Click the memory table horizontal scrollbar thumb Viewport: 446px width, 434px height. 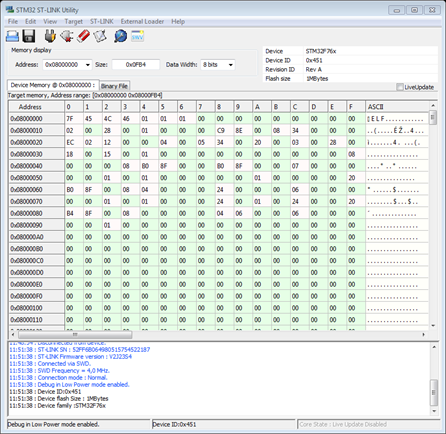75,334
